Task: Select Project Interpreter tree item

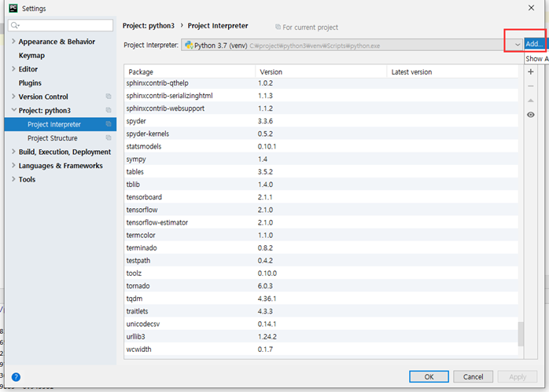Action: point(61,124)
